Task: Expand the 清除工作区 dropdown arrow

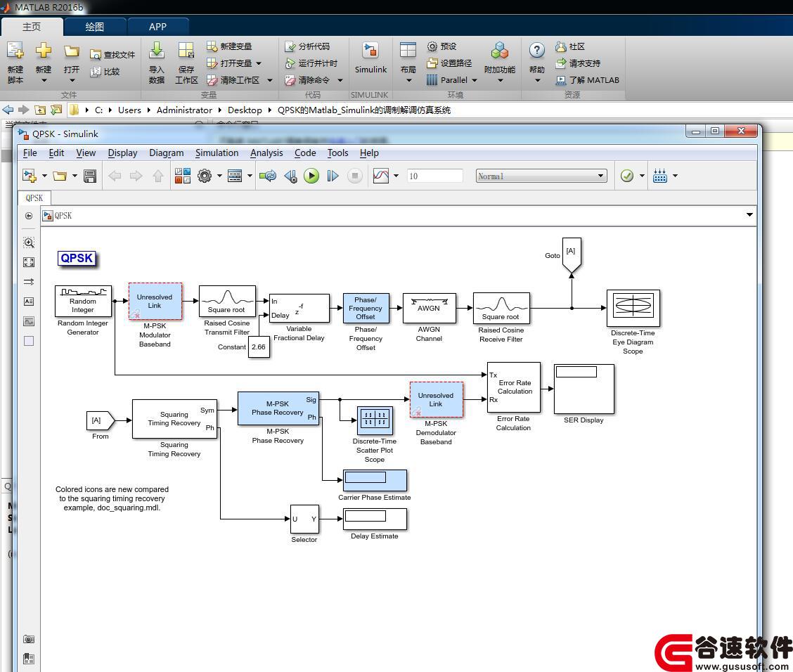Action: [270, 80]
